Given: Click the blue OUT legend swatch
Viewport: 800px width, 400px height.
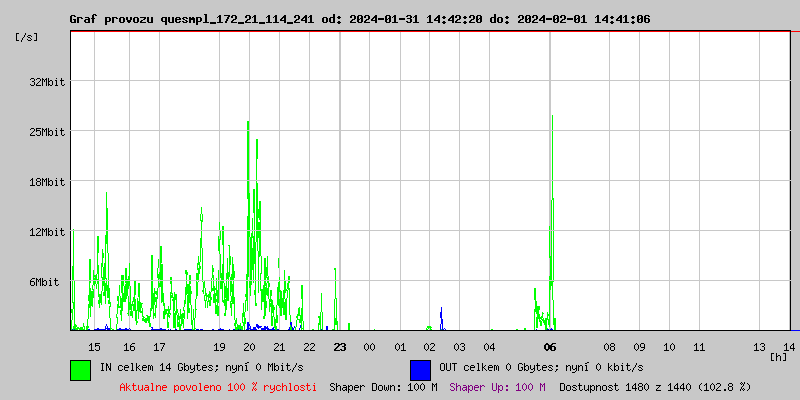Looking at the screenshot, I should tap(420, 369).
